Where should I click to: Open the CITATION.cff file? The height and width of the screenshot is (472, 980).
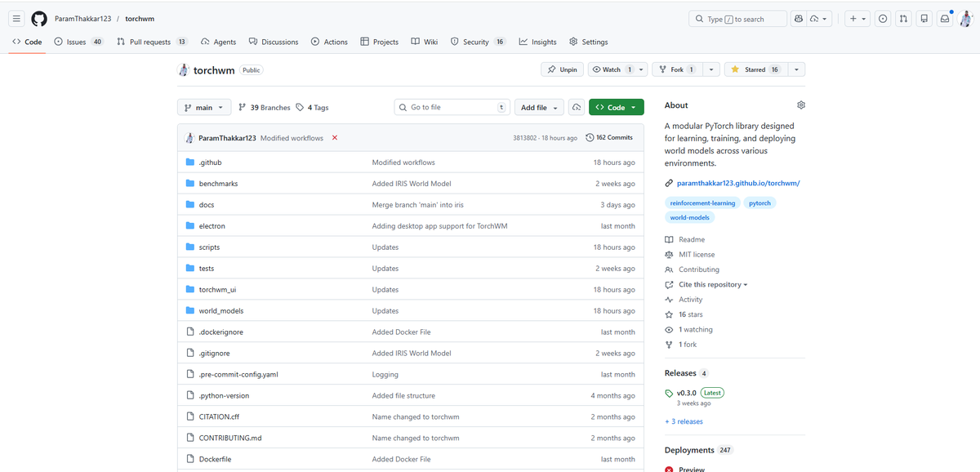[219, 417]
